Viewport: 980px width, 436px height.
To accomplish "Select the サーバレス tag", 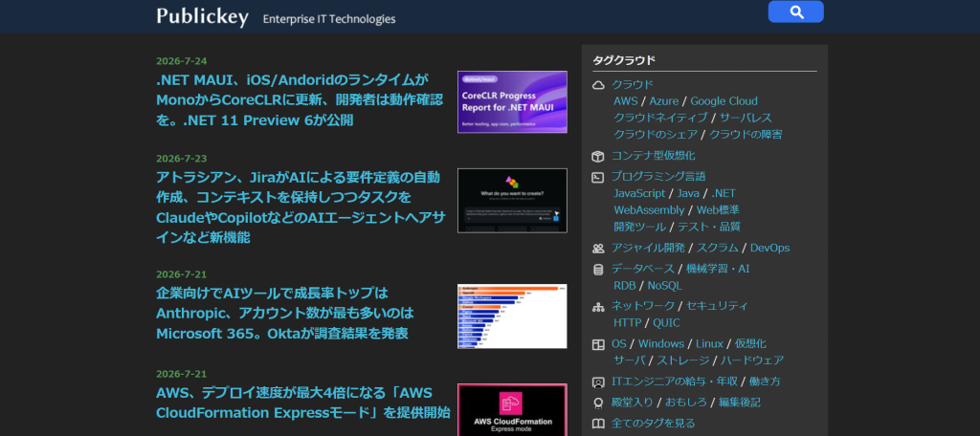I will point(746,118).
